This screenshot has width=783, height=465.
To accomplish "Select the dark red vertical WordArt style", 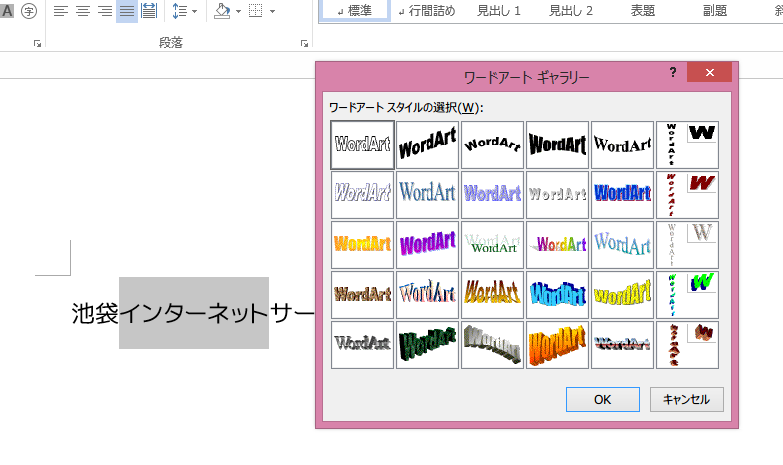I will click(688, 195).
